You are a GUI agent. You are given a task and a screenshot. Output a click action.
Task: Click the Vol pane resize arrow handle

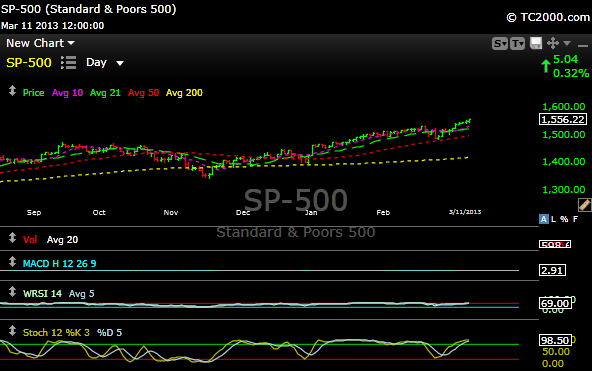pyautogui.click(x=12, y=238)
